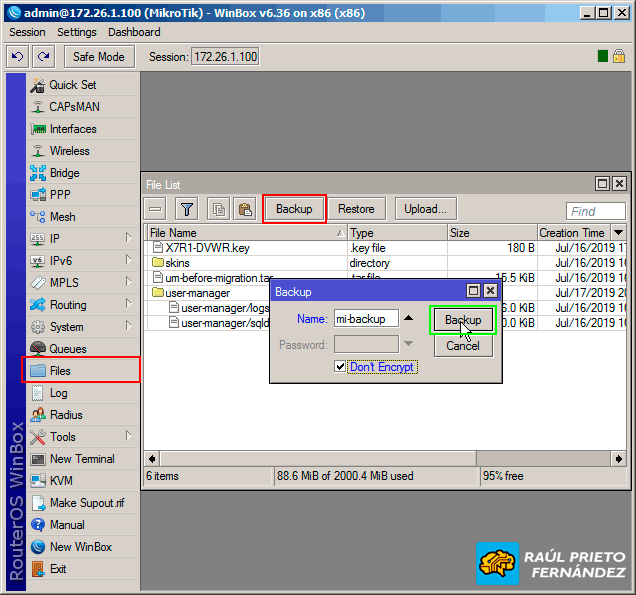The width and height of the screenshot is (636, 595).
Task: Open the Queues section
Action: click(x=68, y=349)
